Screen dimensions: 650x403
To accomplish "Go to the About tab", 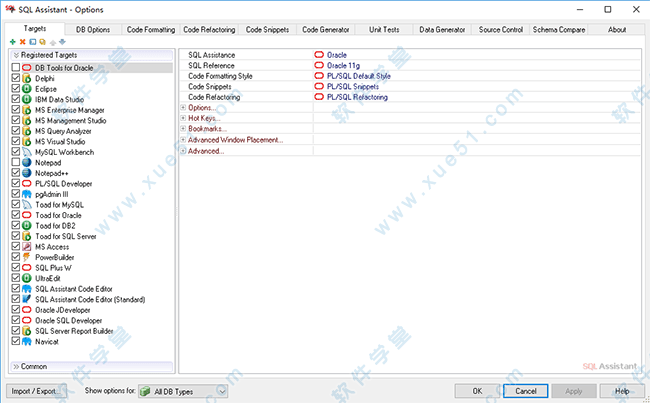I will click(x=617, y=30).
